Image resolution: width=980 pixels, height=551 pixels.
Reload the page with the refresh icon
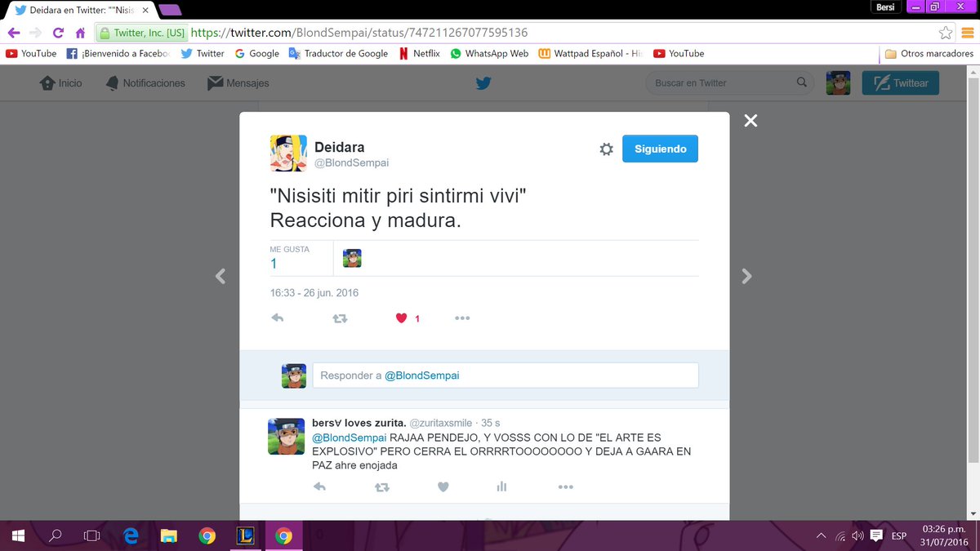(x=58, y=33)
